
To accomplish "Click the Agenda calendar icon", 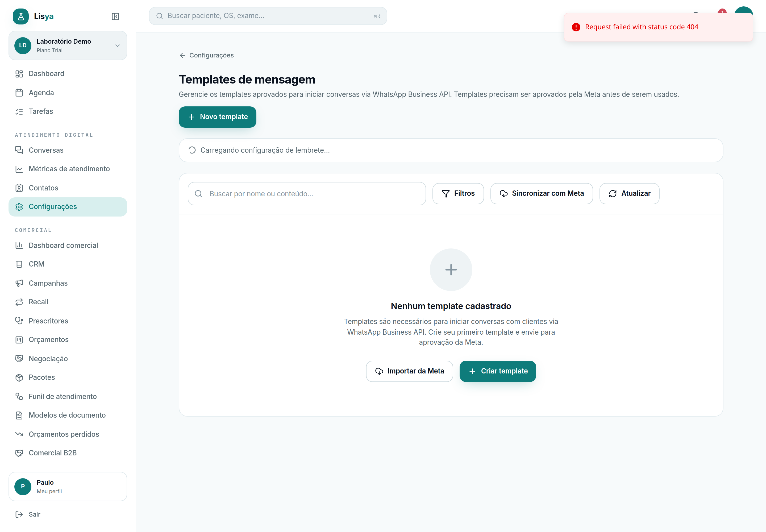I will pos(19,93).
